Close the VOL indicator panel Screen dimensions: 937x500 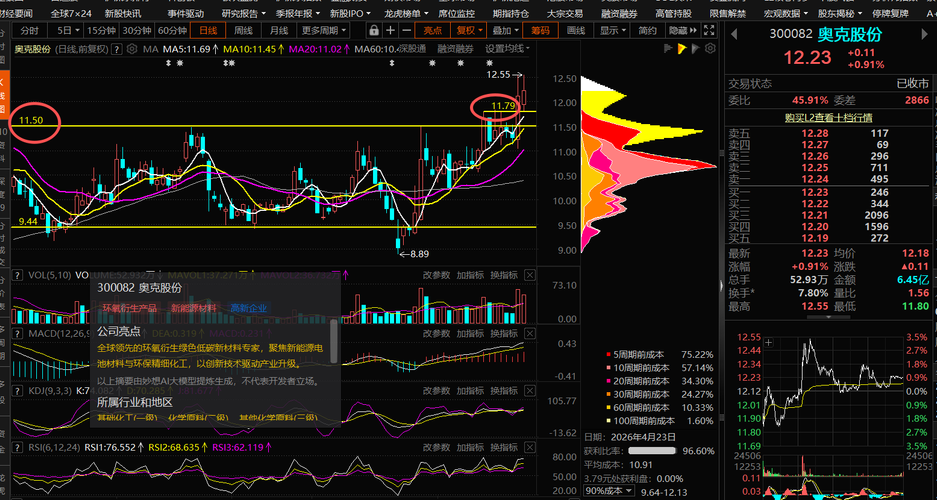click(529, 275)
